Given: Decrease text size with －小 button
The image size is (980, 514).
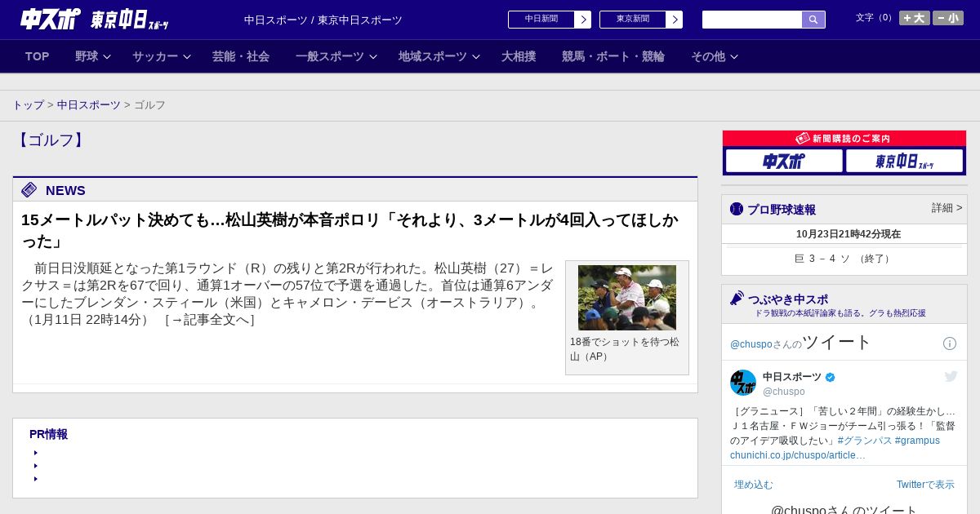Looking at the screenshot, I should [948, 18].
